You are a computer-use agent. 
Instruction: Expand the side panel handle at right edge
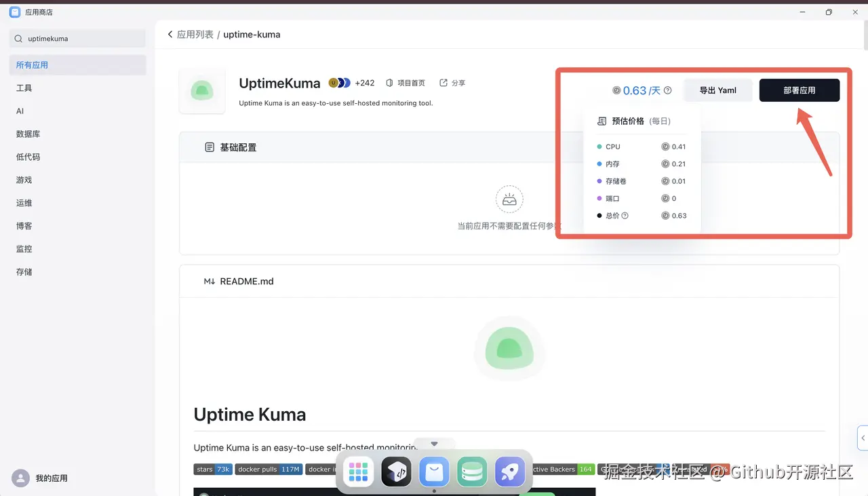[x=863, y=438]
